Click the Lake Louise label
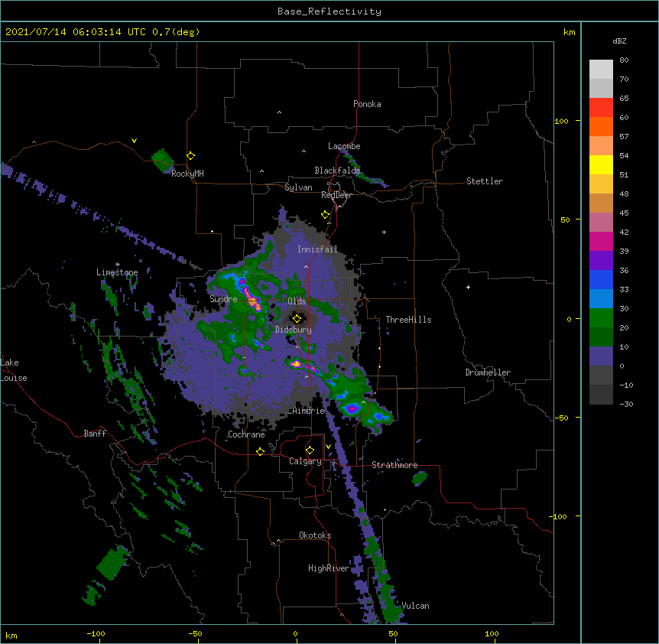The width and height of the screenshot is (659, 644). pyautogui.click(x=14, y=370)
